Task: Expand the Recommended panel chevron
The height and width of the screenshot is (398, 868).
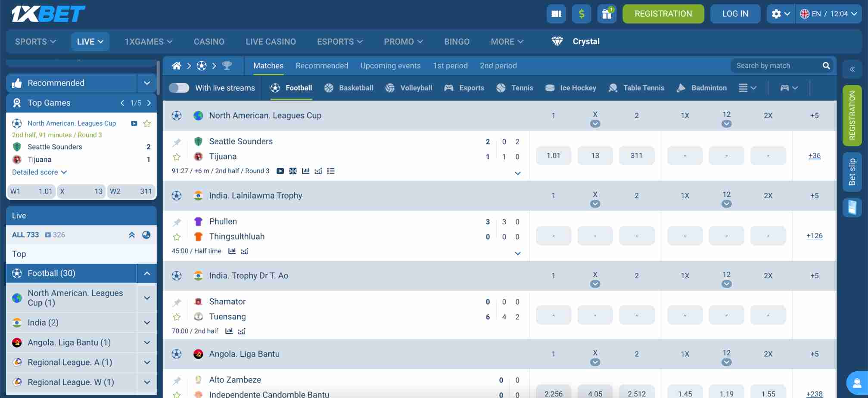Action: 147,83
